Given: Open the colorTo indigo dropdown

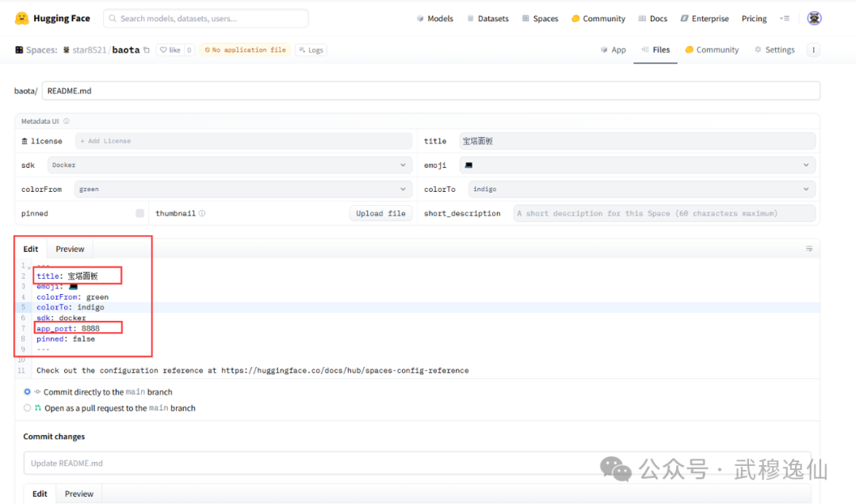Looking at the screenshot, I should (641, 189).
